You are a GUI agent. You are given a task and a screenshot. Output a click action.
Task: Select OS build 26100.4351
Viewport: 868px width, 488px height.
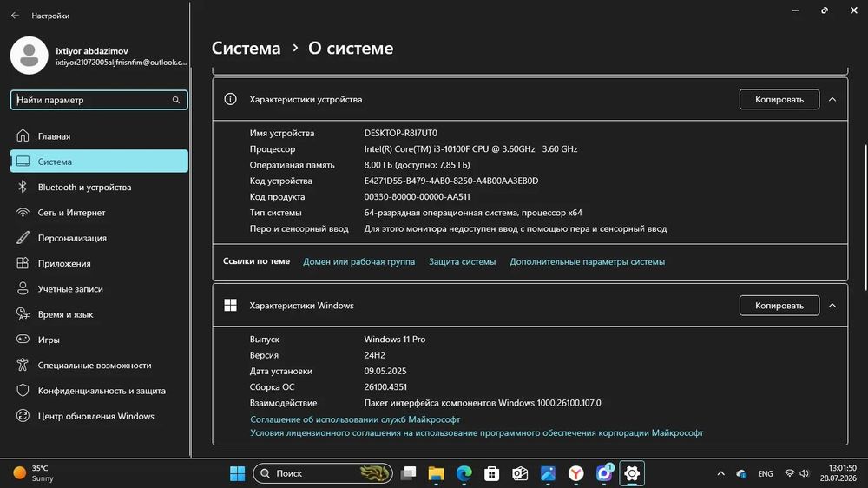pyautogui.click(x=385, y=386)
